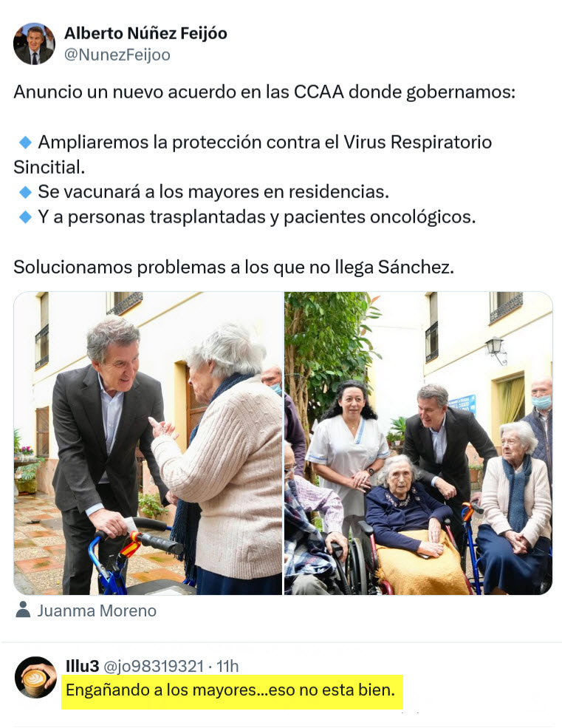
Task: Open left photo of man greeting elderly woman
Action: pyautogui.click(x=148, y=443)
